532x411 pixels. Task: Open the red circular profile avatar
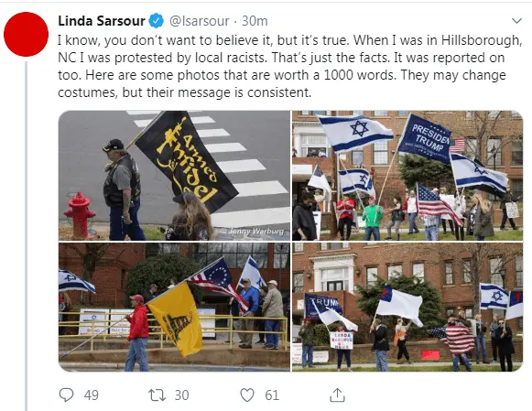(x=27, y=34)
